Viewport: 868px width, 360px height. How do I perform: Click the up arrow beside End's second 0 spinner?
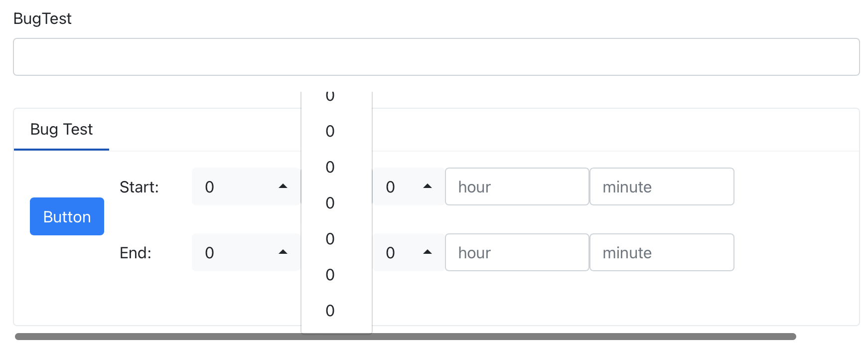pyautogui.click(x=428, y=252)
